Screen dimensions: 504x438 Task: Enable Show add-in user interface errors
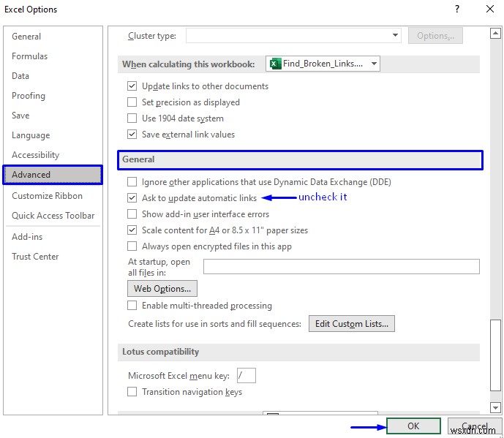coord(132,214)
